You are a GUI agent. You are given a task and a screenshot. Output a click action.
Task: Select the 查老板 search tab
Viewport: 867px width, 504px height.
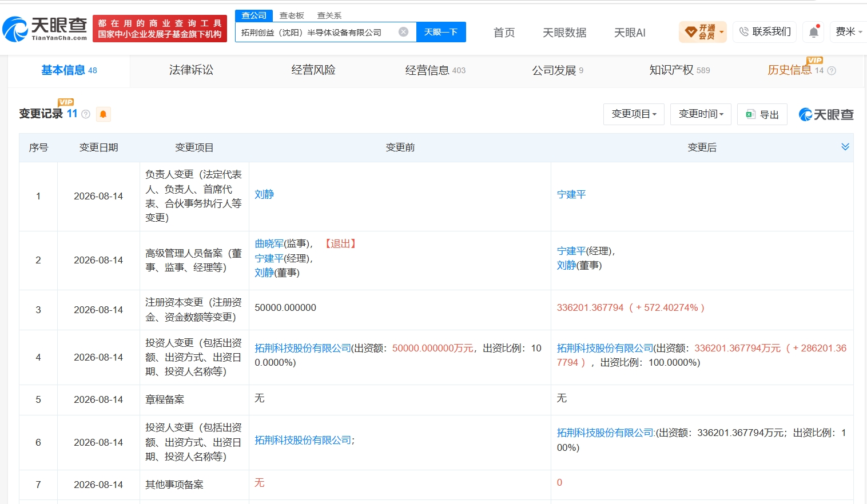pos(292,15)
